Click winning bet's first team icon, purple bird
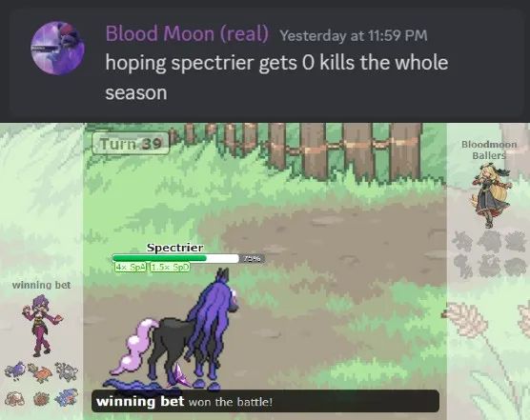 [x=15, y=370]
